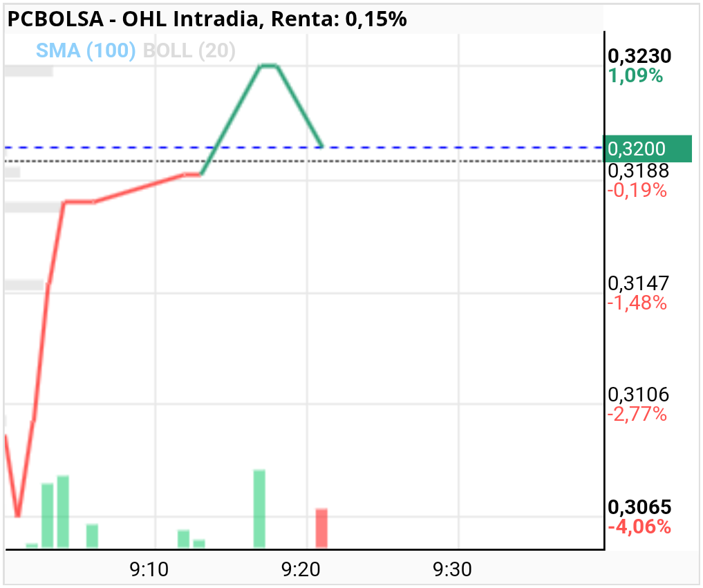The image size is (703, 588).
Task: Click the 0,3147 price label
Action: click(x=639, y=283)
